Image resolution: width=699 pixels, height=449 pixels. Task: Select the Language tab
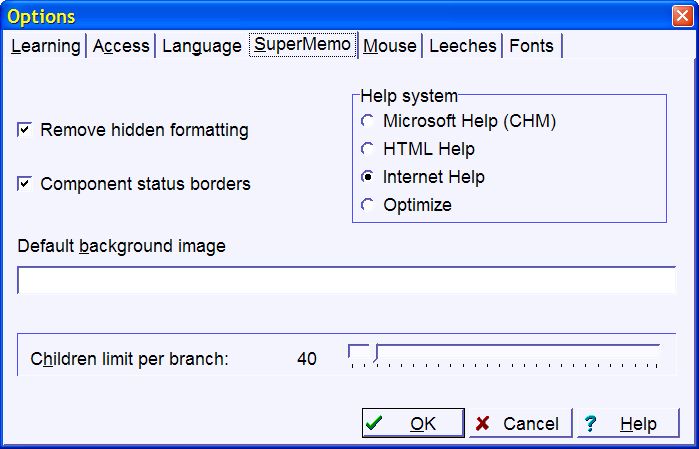[x=201, y=45]
